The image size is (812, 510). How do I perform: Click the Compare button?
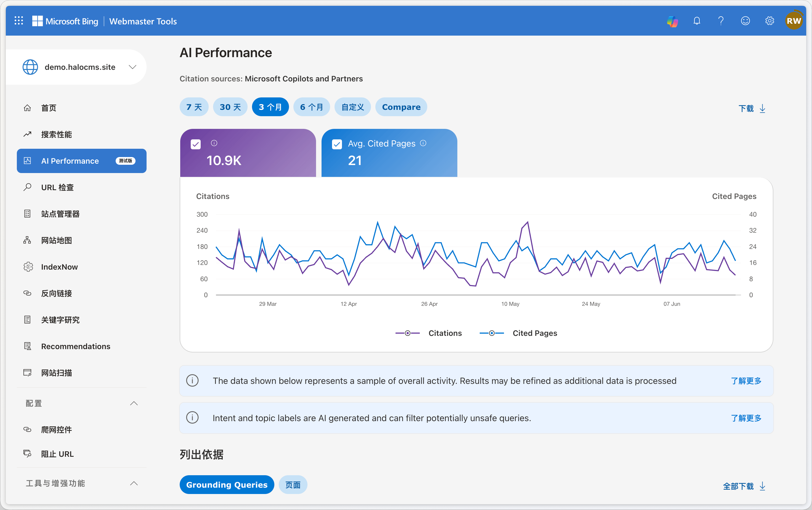(x=401, y=107)
